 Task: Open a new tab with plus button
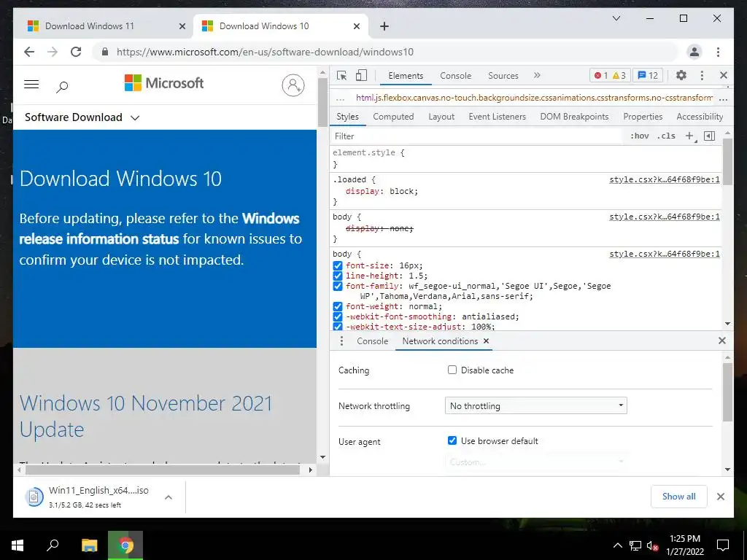click(384, 26)
